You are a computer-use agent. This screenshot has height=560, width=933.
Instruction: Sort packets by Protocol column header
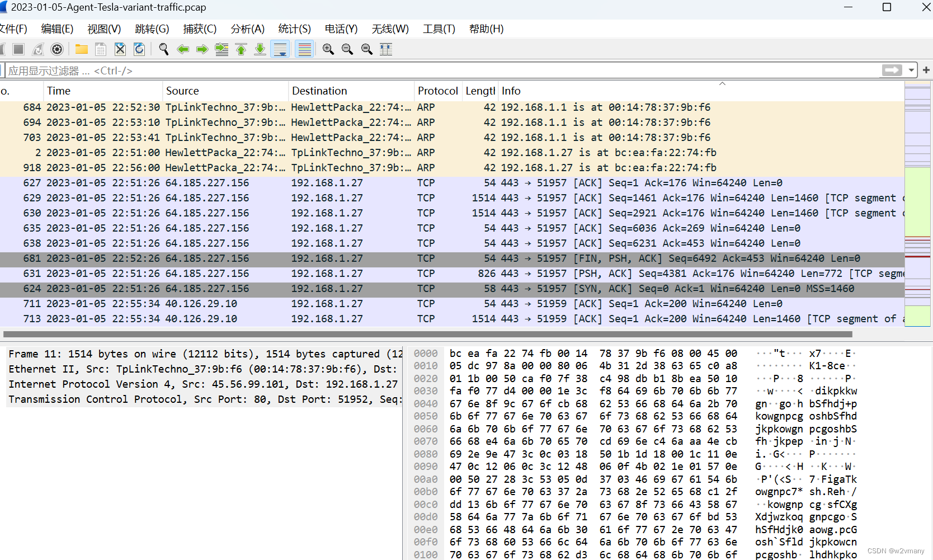[438, 91]
